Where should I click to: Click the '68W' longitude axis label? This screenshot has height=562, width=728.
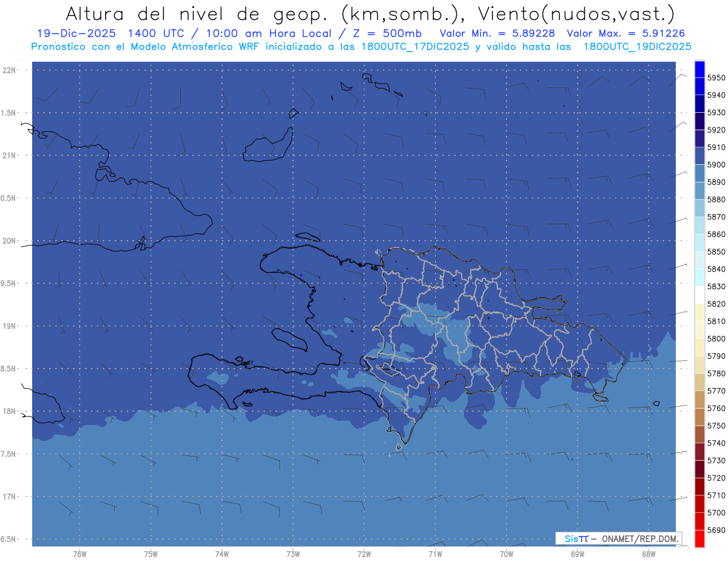[649, 554]
